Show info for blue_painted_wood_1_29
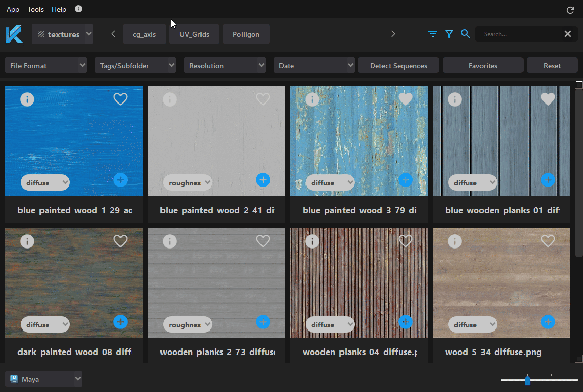This screenshot has height=392, width=583. tap(27, 99)
